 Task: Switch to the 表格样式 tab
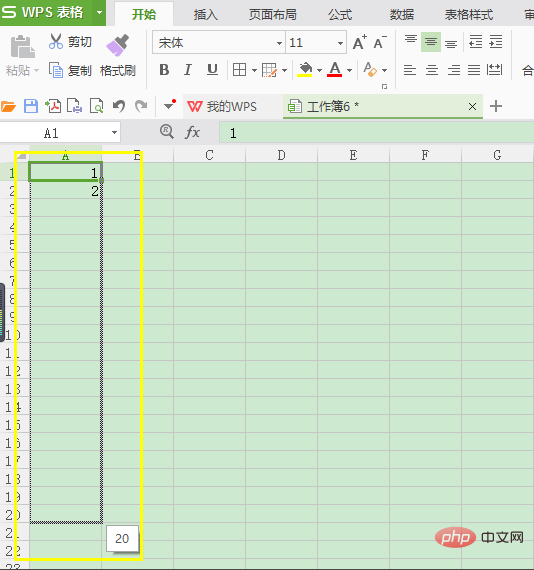pyautogui.click(x=469, y=15)
